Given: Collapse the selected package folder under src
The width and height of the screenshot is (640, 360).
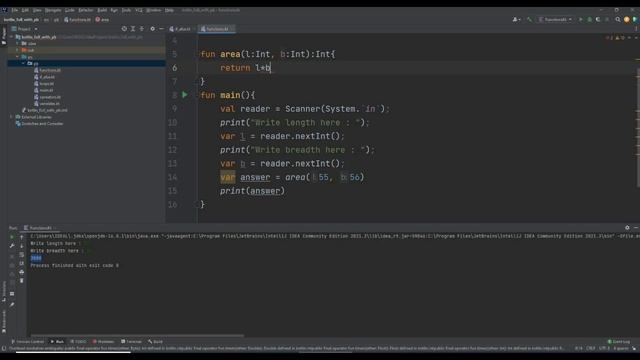Looking at the screenshot, I should coord(23,64).
